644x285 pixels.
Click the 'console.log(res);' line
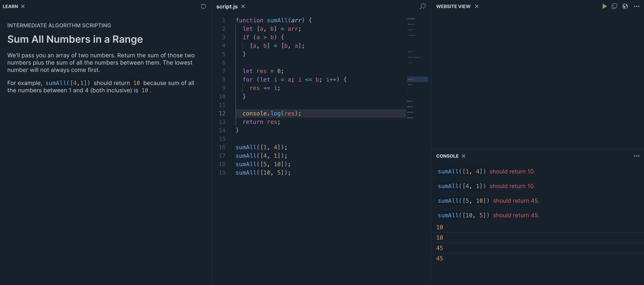coord(272,113)
